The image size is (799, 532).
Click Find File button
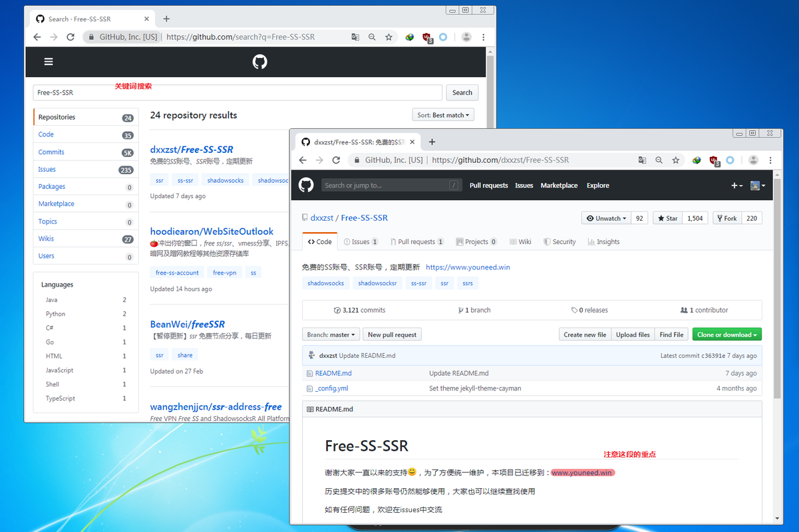click(671, 334)
